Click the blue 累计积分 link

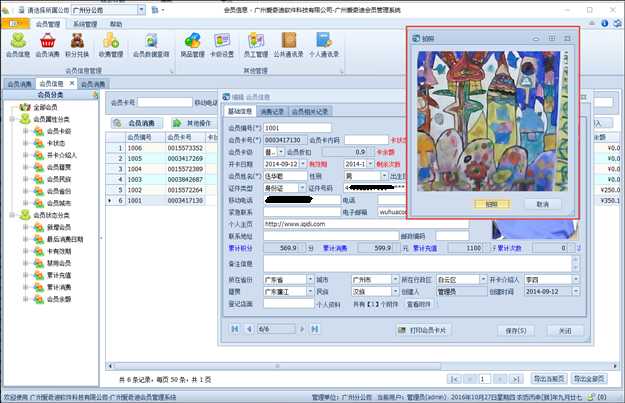pyautogui.click(x=240, y=248)
